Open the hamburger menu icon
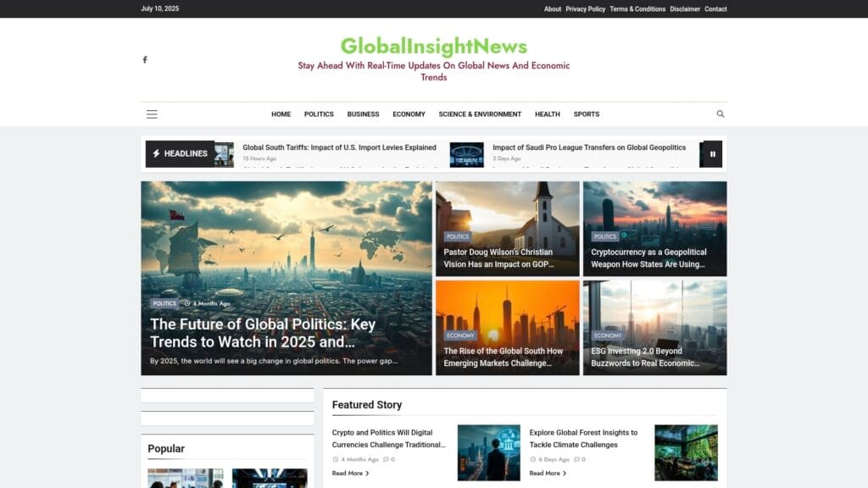Viewport: 868px width, 488px height. pos(152,114)
